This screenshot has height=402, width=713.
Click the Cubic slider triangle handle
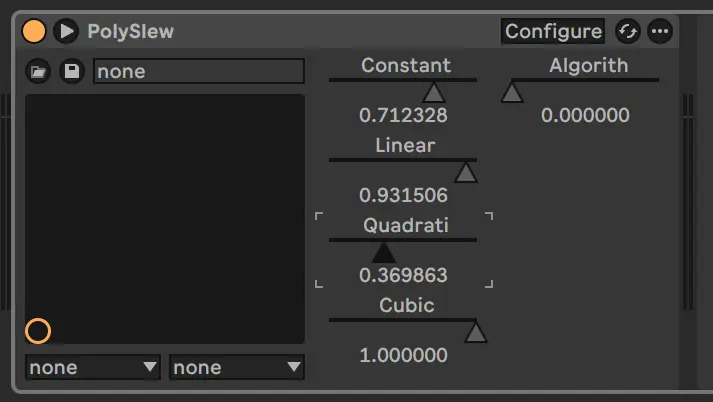(x=475, y=332)
